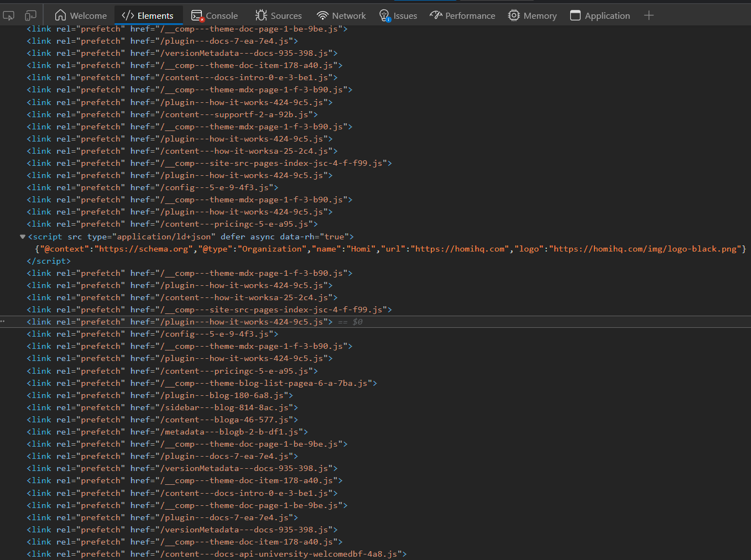This screenshot has width=751, height=560.
Task: Toggle the device emulation toolbar
Action: pos(30,15)
